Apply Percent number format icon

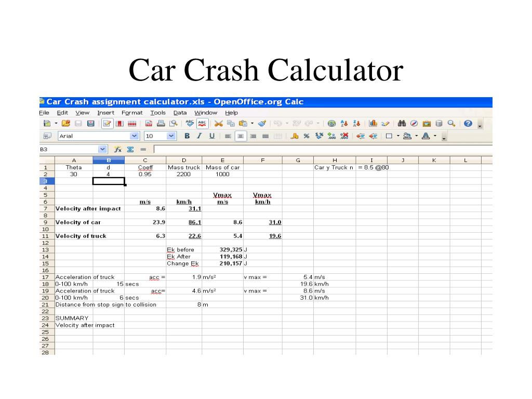[x=307, y=136]
